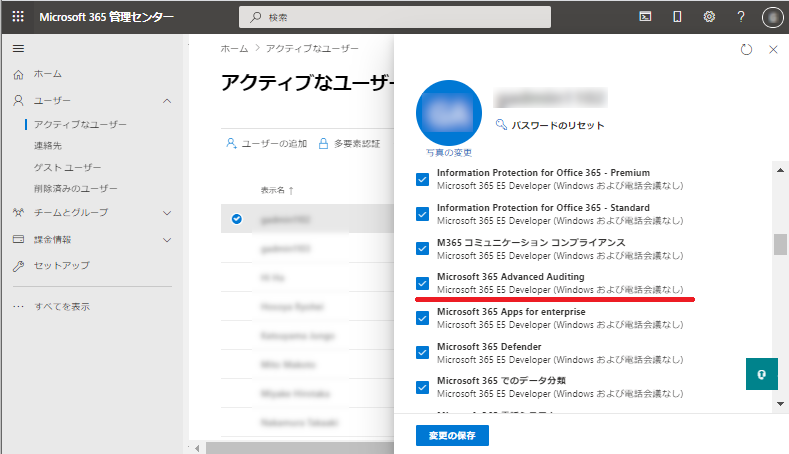Open ゲスト ユーザー in sidebar
The width and height of the screenshot is (789, 454).
click(x=67, y=167)
